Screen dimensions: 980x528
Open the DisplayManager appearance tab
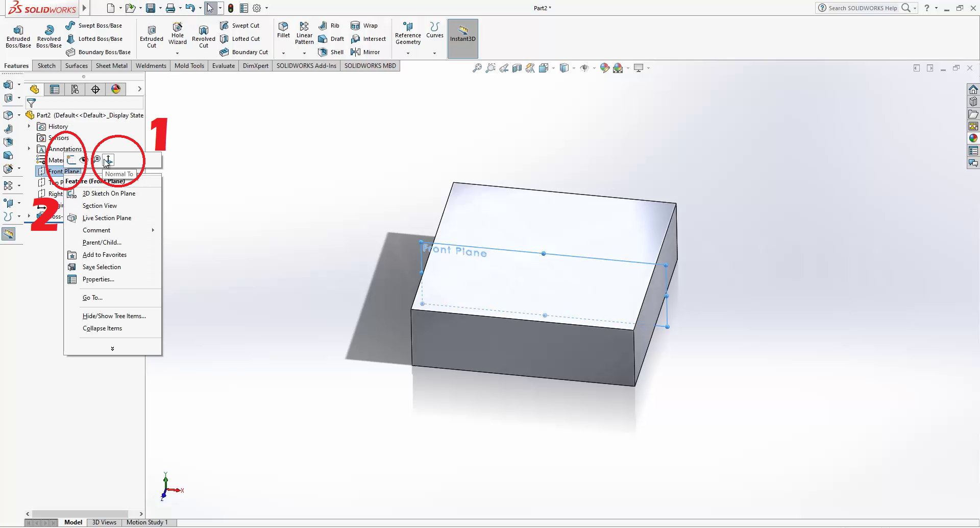[x=116, y=89]
